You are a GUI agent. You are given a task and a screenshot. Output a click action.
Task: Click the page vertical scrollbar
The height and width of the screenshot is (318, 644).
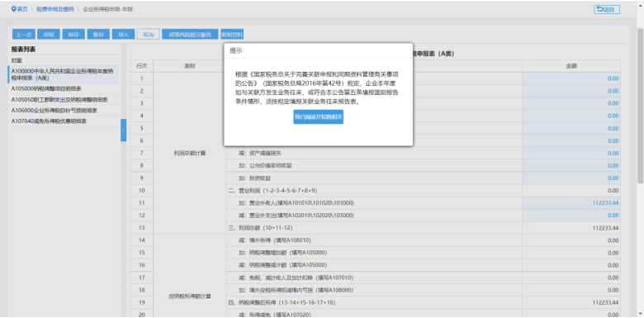pyautogui.click(x=640, y=106)
